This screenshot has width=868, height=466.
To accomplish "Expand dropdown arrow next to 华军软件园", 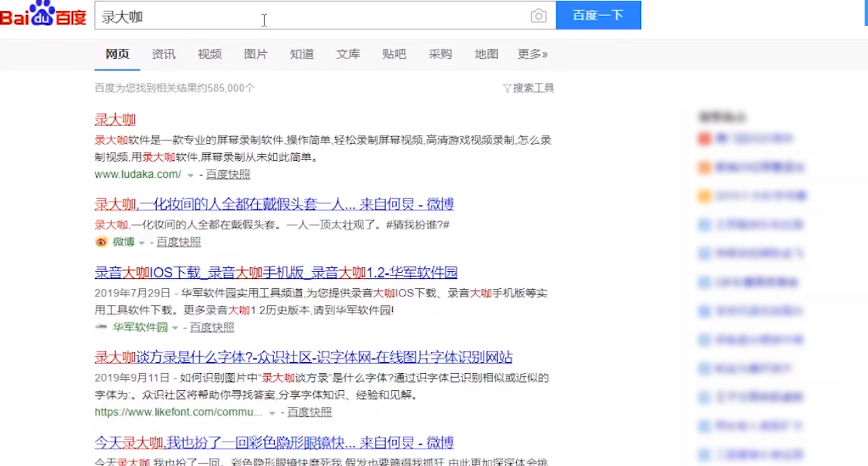I will point(175,328).
